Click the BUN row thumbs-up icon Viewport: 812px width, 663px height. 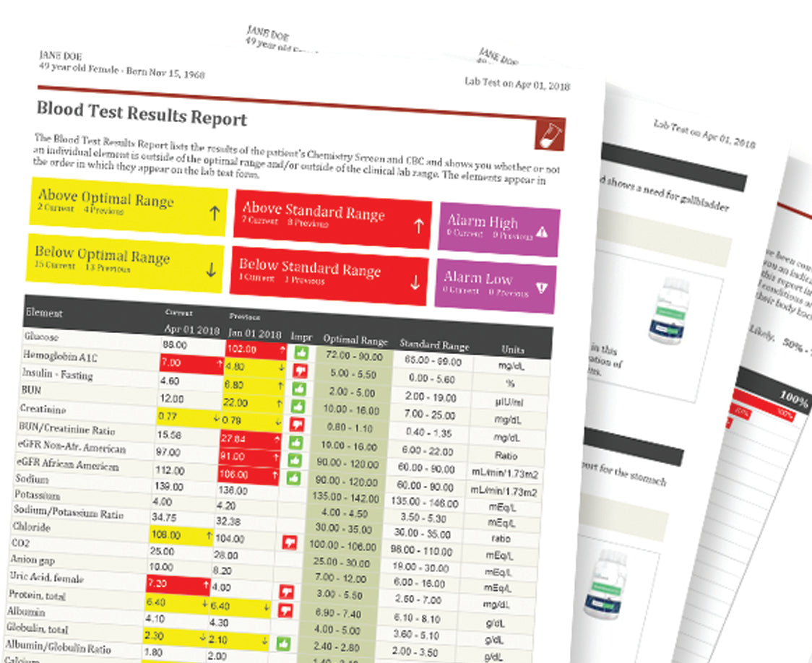coord(298,407)
